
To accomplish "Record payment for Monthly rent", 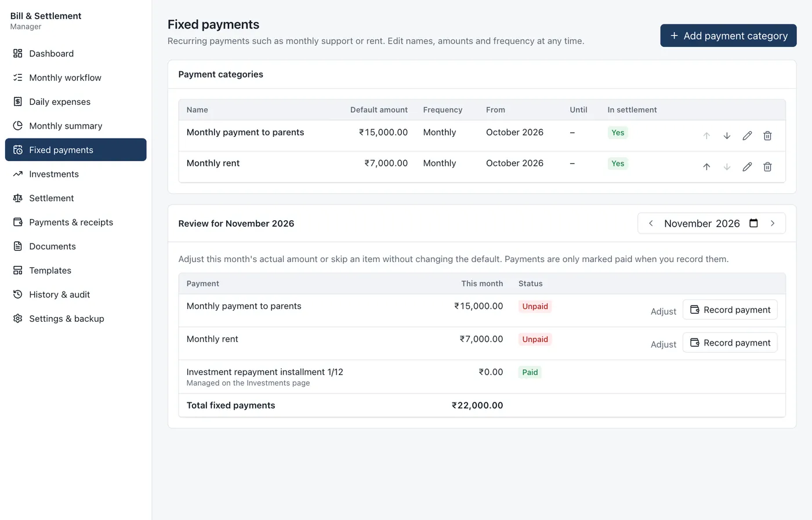I will click(730, 343).
